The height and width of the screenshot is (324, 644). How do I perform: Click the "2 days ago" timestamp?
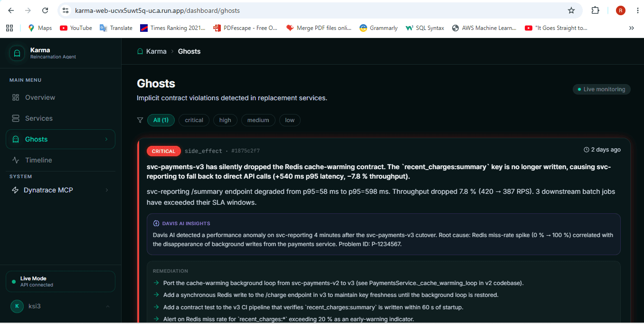pyautogui.click(x=606, y=150)
